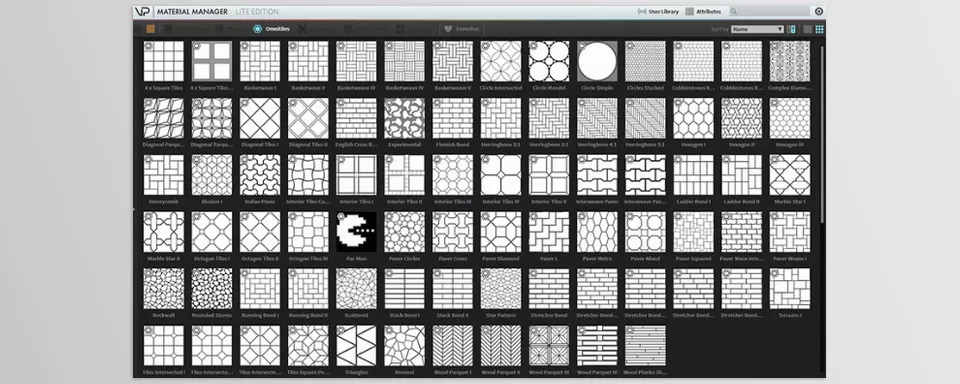Choose the Basketweave III pattern
This screenshot has width=960, height=384.
356,61
